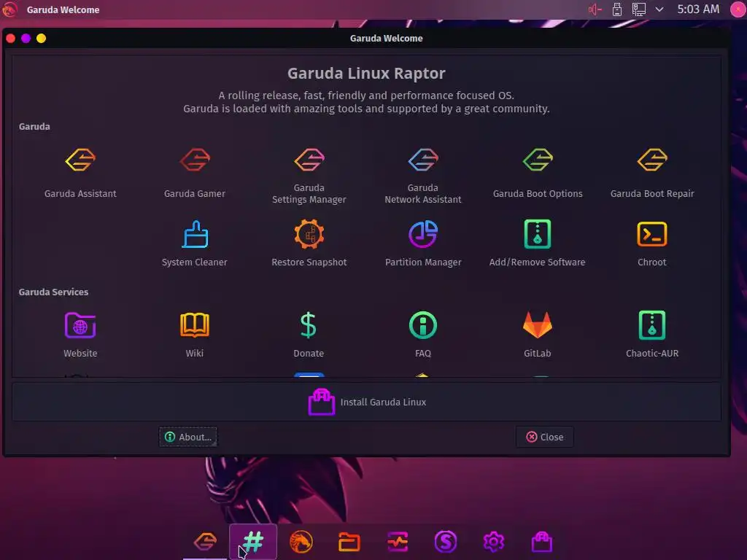Click the muted volume tray icon
The image size is (747, 560).
(x=595, y=9)
